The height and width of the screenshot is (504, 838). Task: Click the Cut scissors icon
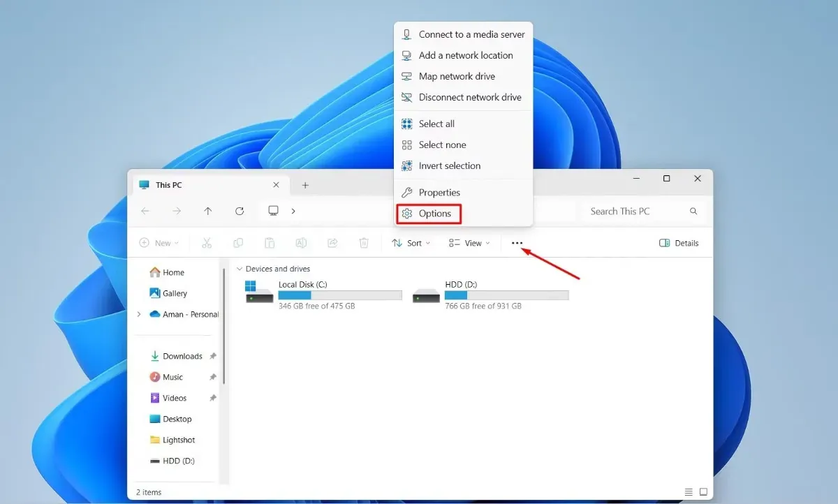pyautogui.click(x=206, y=243)
